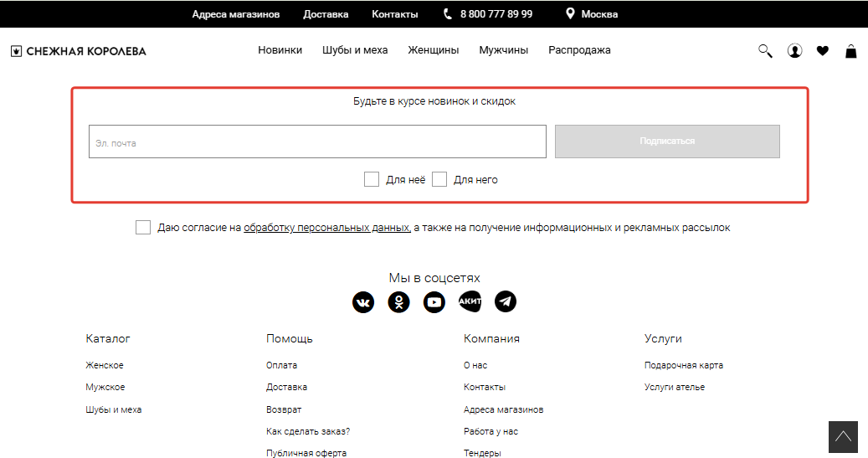
Task: Click the phone icon in top bar
Action: (x=448, y=14)
